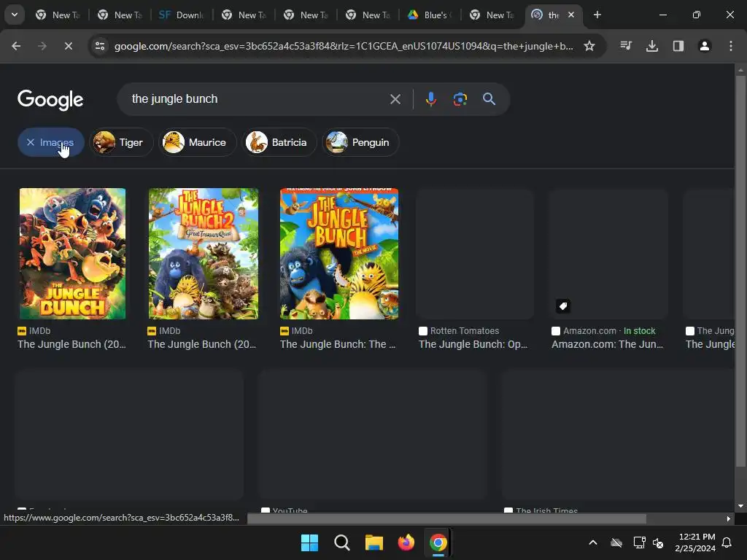
Task: View site information icon in address bar
Action: pyautogui.click(x=100, y=46)
